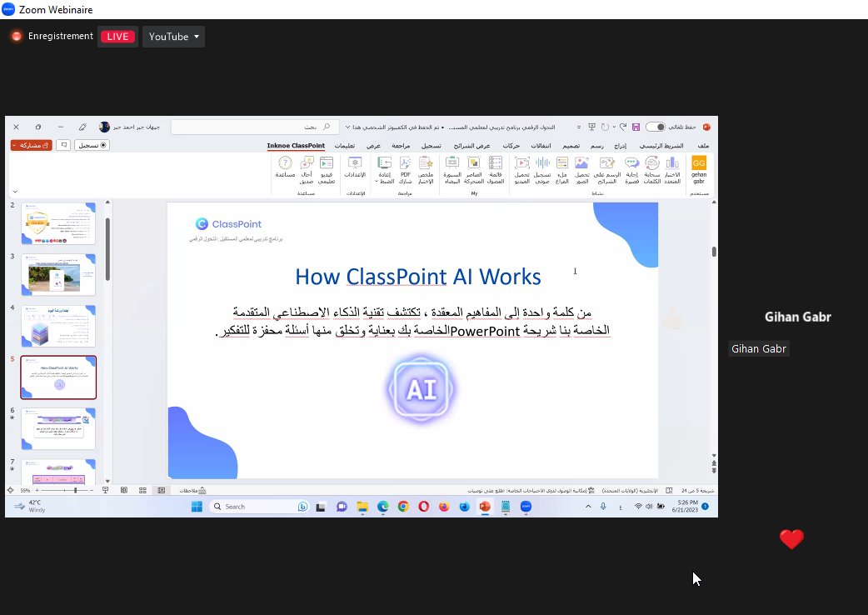The height and width of the screenshot is (615, 868).
Task: Open the Windows Start button
Action: (x=197, y=507)
